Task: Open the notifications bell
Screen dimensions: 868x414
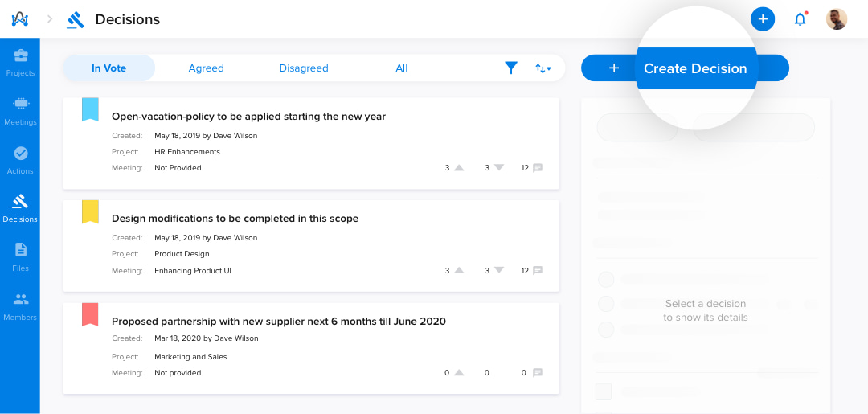Action: (x=800, y=19)
